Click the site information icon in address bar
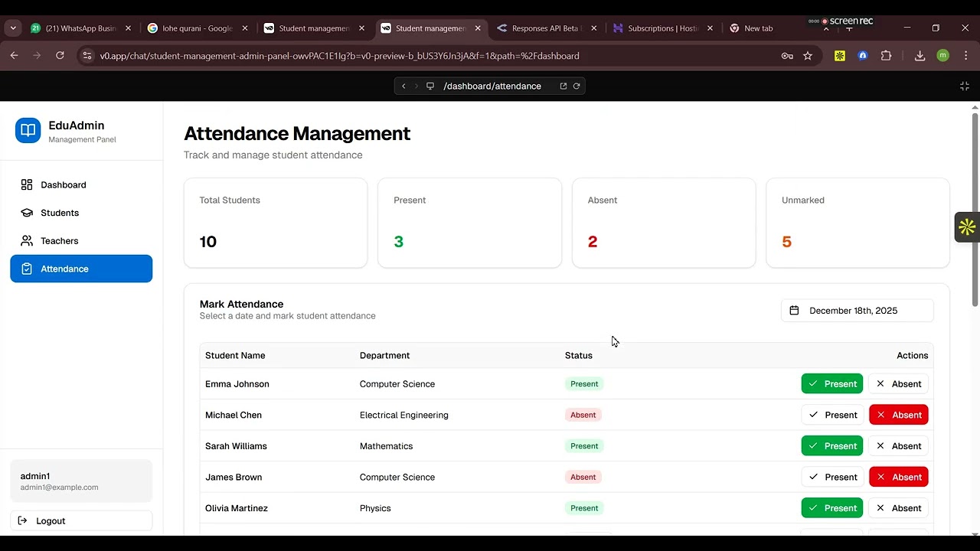The image size is (980, 551). pyautogui.click(x=87, y=56)
